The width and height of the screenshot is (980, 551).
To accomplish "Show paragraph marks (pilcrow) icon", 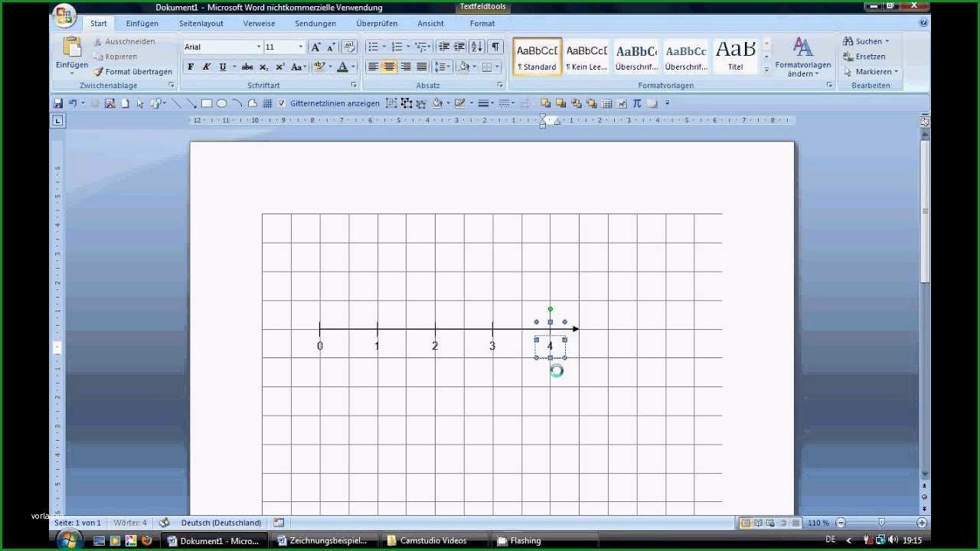I will 495,47.
